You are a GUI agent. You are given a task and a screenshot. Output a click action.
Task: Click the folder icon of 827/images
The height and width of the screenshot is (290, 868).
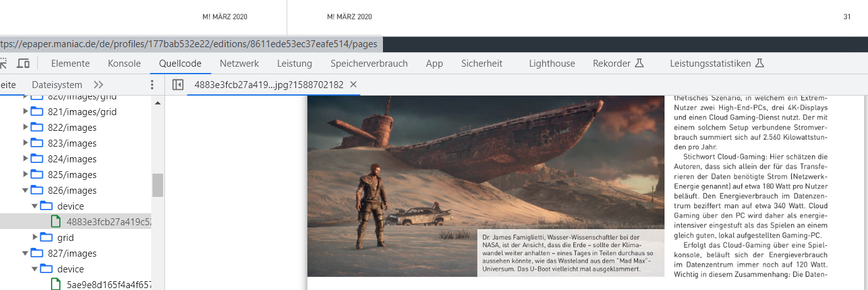pos(37,253)
